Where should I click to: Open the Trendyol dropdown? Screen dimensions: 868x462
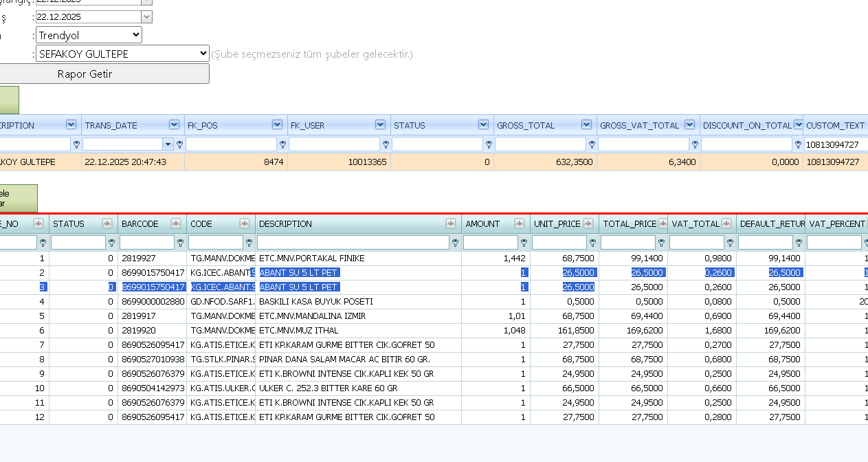coord(89,35)
